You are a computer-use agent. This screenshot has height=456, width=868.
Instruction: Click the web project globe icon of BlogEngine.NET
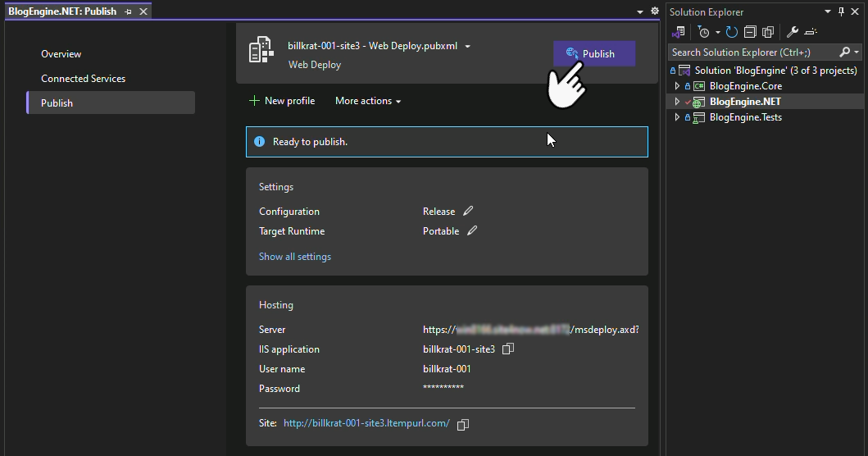pos(699,102)
